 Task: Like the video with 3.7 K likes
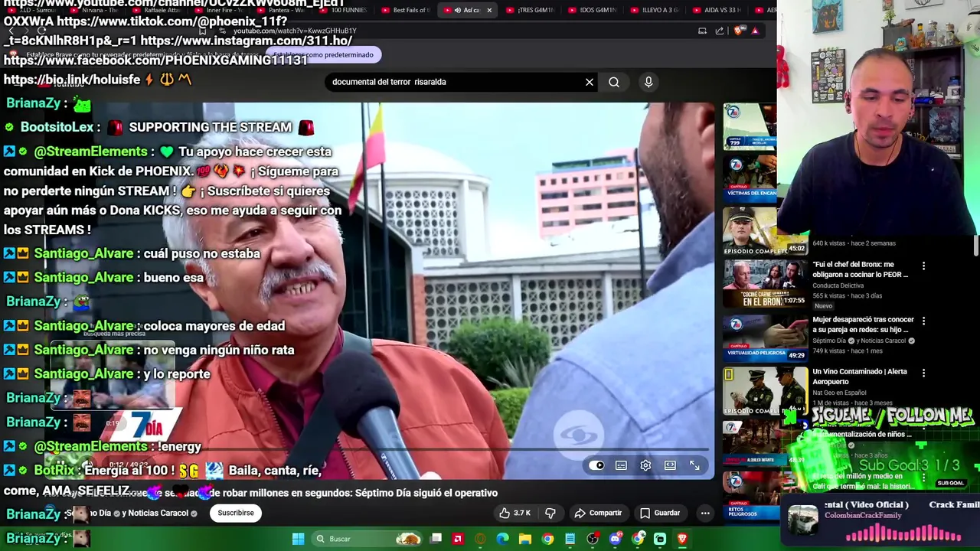pyautogui.click(x=514, y=513)
